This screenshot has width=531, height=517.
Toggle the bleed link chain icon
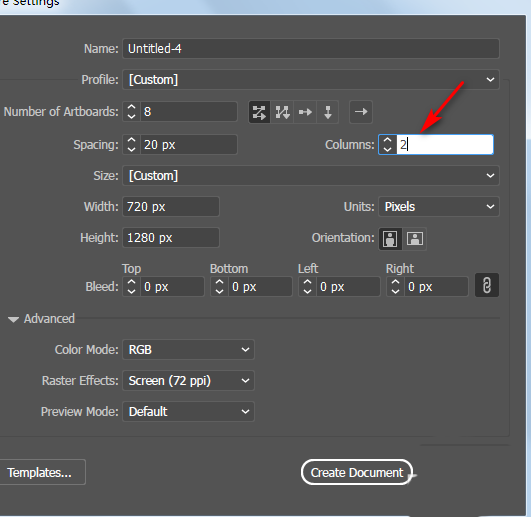487,285
